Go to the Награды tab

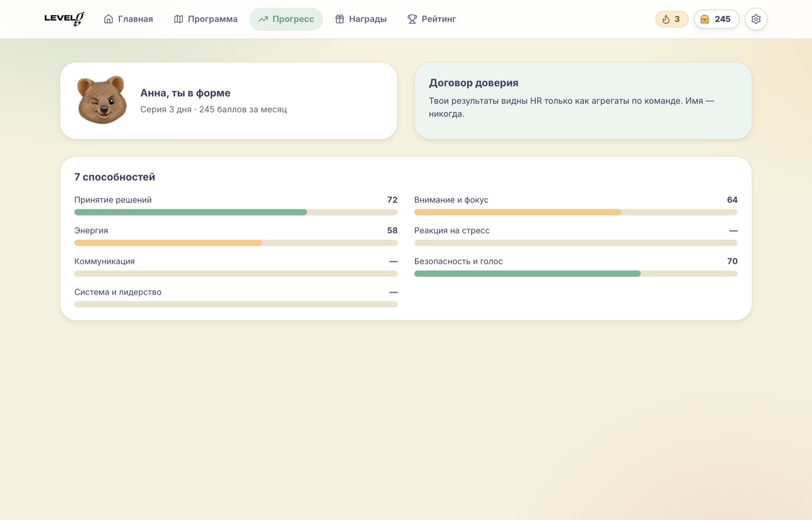pos(361,19)
